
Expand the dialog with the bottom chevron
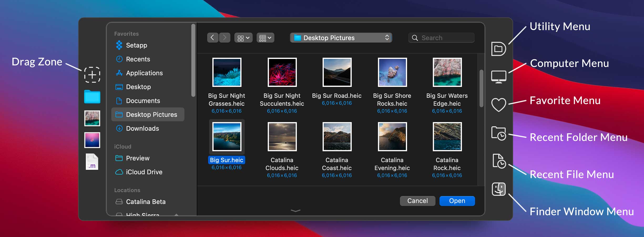click(295, 210)
